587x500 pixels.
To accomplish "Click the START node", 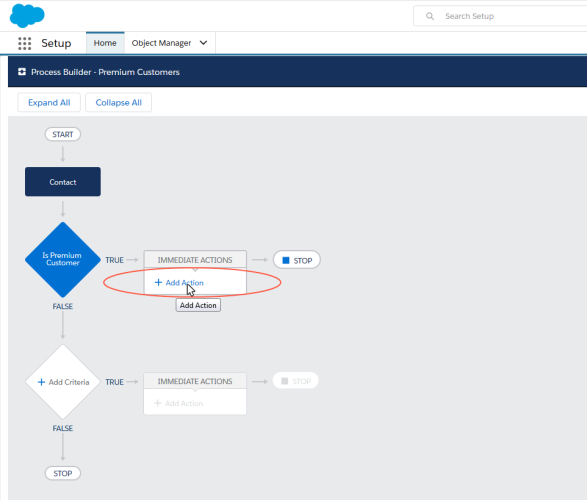I will [x=63, y=134].
